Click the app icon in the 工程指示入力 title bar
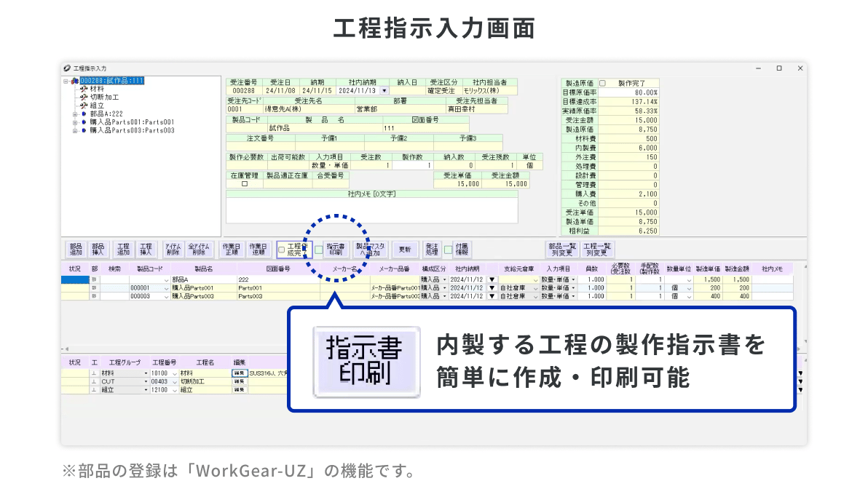 tap(67, 68)
